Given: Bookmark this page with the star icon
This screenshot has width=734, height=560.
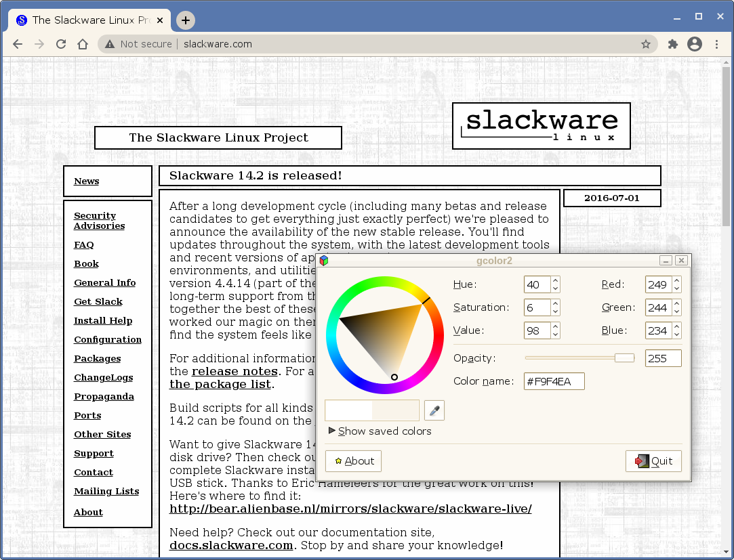Looking at the screenshot, I should point(646,44).
